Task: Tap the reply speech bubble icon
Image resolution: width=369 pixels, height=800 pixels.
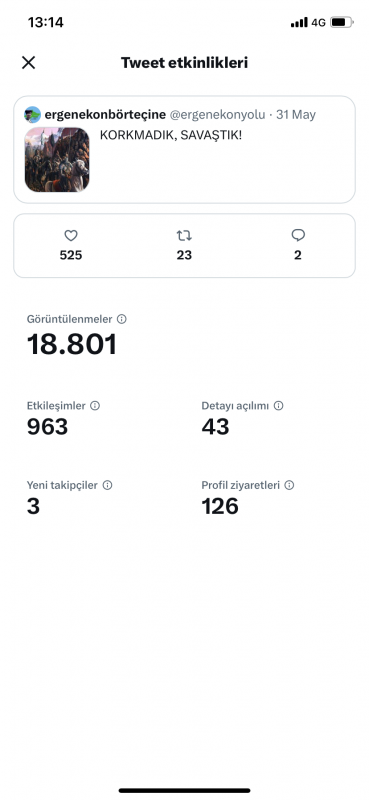Action: pyautogui.click(x=298, y=235)
